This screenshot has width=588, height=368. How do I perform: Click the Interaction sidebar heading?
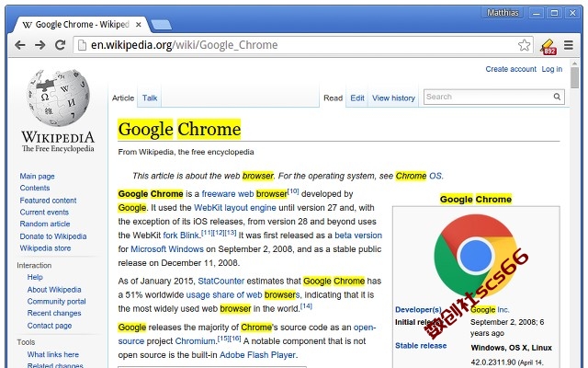tap(34, 266)
